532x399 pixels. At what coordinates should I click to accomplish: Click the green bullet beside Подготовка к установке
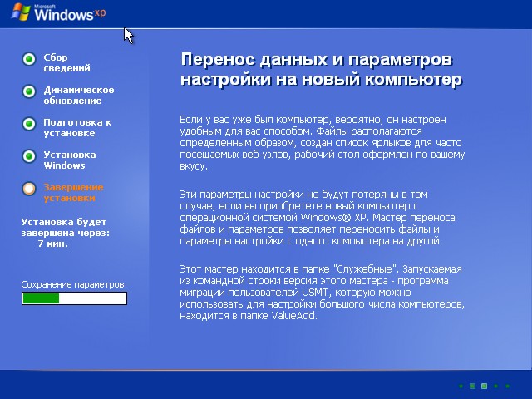point(29,124)
